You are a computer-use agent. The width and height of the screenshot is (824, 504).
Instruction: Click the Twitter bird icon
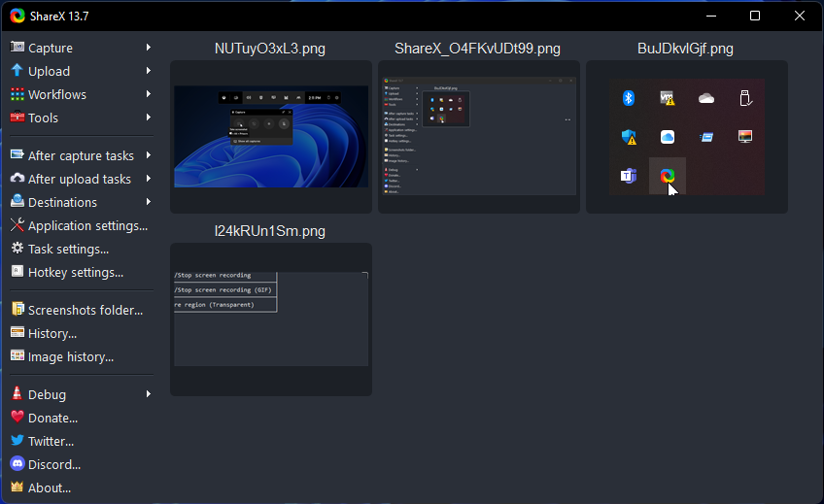(17, 440)
